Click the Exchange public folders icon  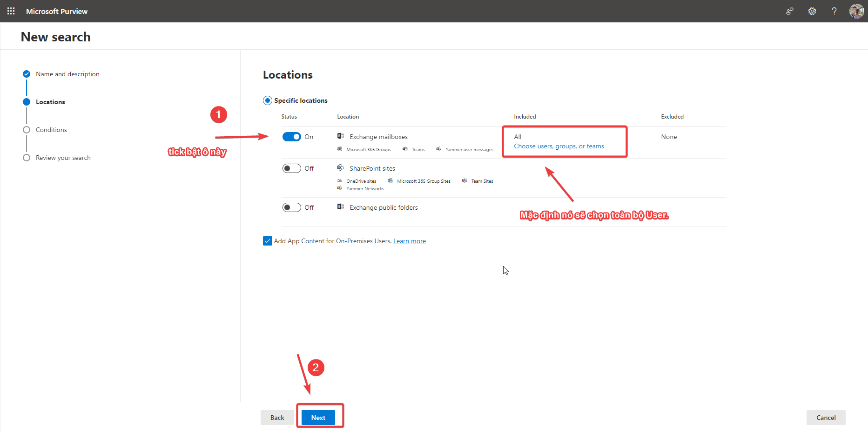coord(341,207)
